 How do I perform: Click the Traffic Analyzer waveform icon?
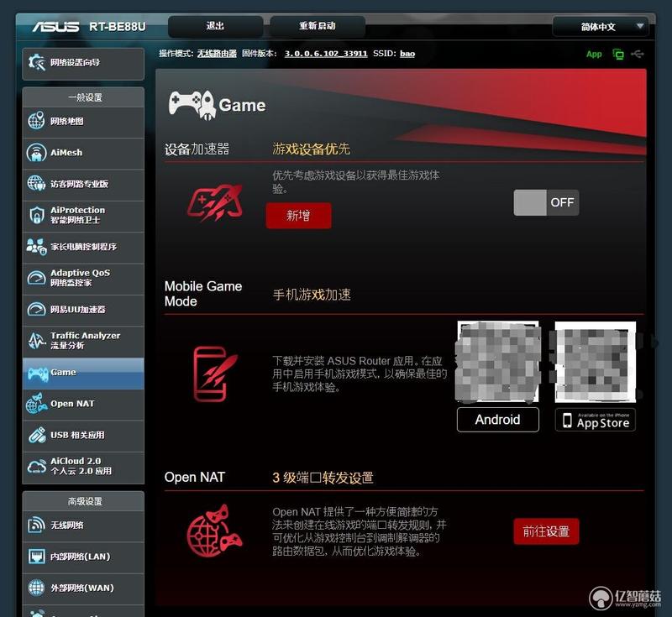(x=36, y=340)
